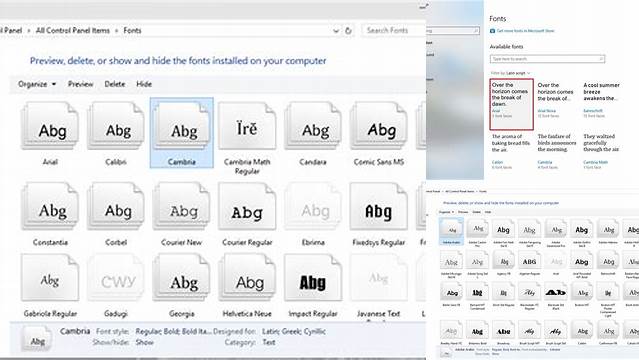Click the 'Preview, delete, or show and hide' heading
Image resolution: width=639 pixels, height=360 pixels.
tap(178, 61)
